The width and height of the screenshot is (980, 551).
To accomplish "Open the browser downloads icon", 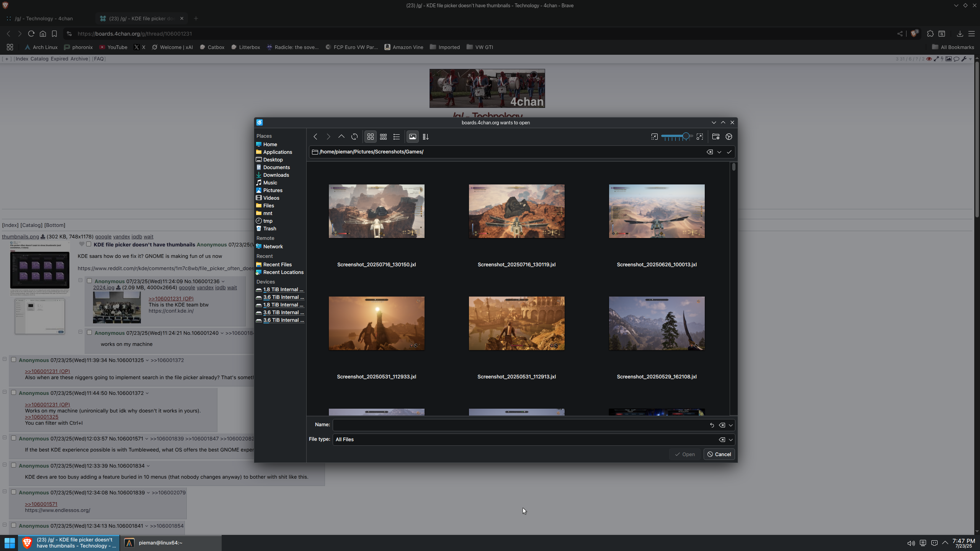I will click(x=960, y=34).
